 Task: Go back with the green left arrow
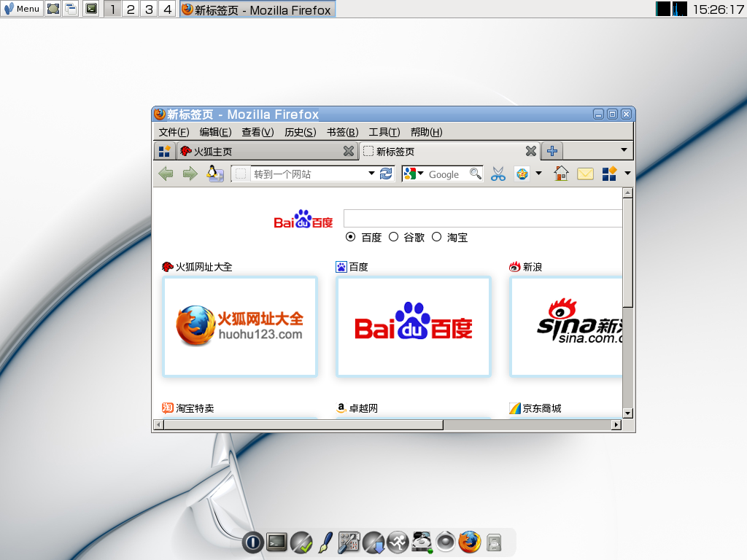(x=166, y=174)
